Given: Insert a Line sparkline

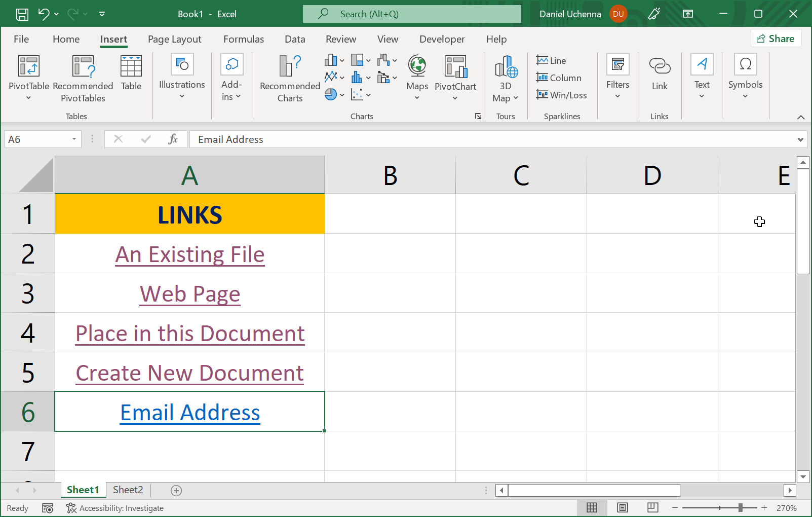Looking at the screenshot, I should pyautogui.click(x=551, y=60).
